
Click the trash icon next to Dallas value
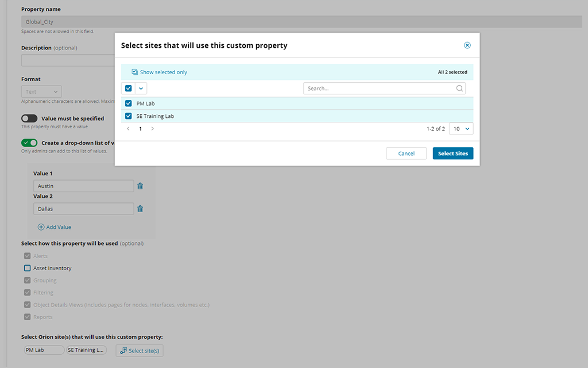140,208
